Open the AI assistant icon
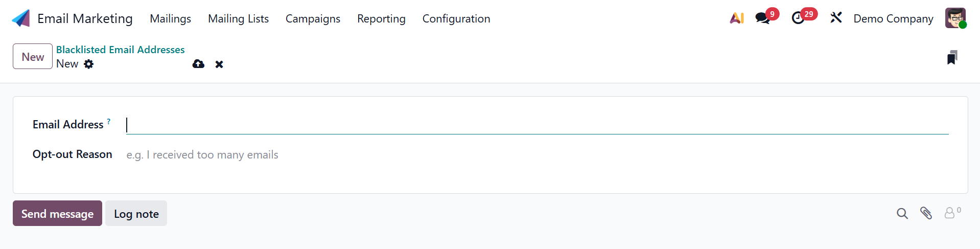The height and width of the screenshot is (249, 980). pos(736,18)
